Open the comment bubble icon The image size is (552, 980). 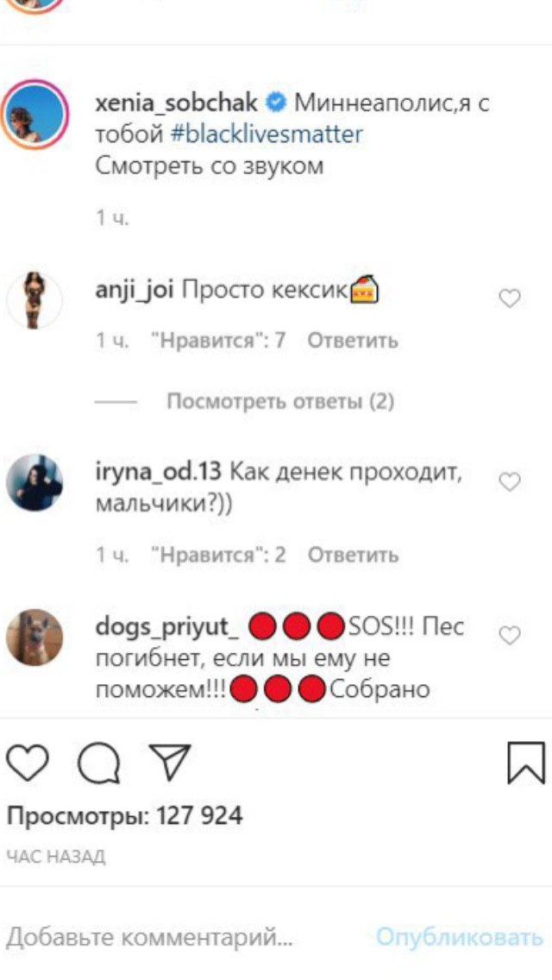(x=100, y=764)
